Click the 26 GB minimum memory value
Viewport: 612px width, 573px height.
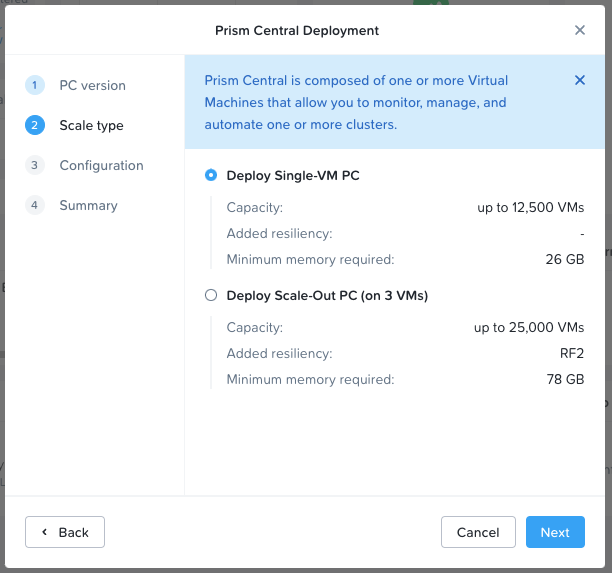[565, 259]
